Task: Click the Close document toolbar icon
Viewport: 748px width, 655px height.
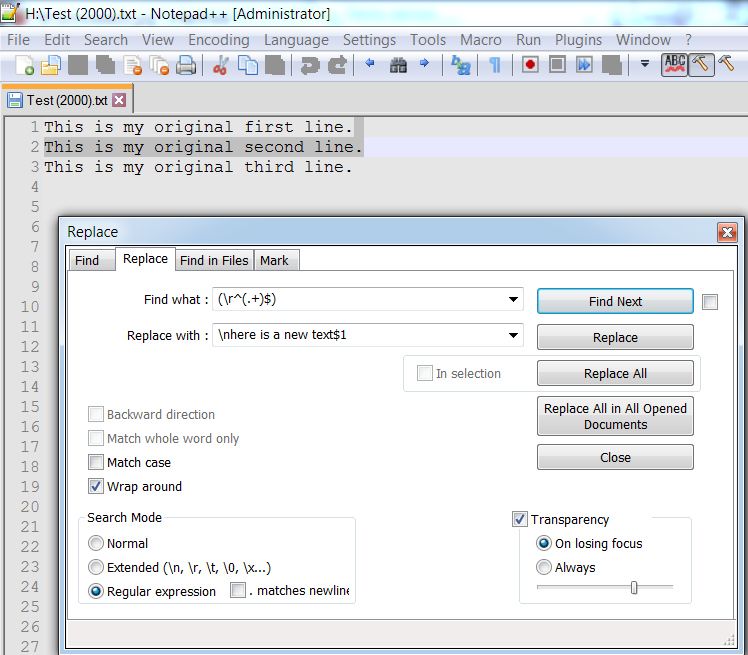Action: [132, 64]
